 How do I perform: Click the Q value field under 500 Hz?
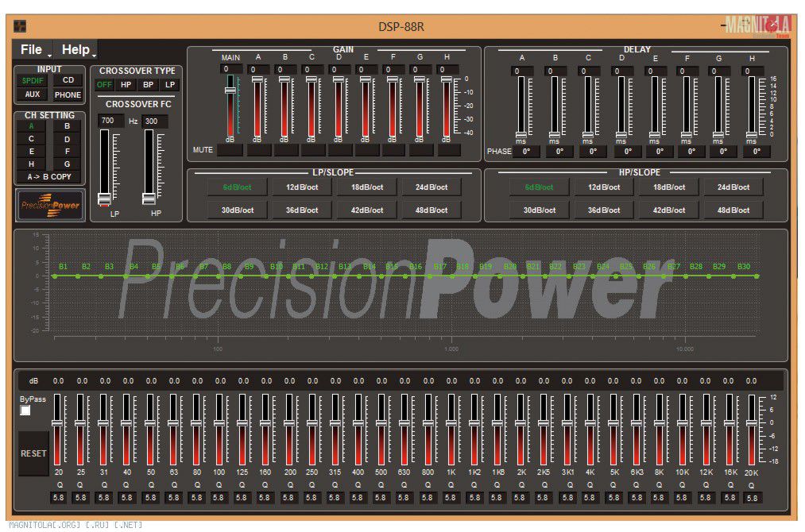[x=381, y=497]
